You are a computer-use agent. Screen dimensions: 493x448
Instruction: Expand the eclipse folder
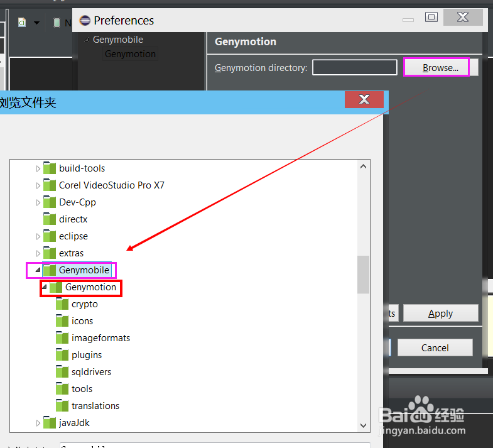pos(38,236)
